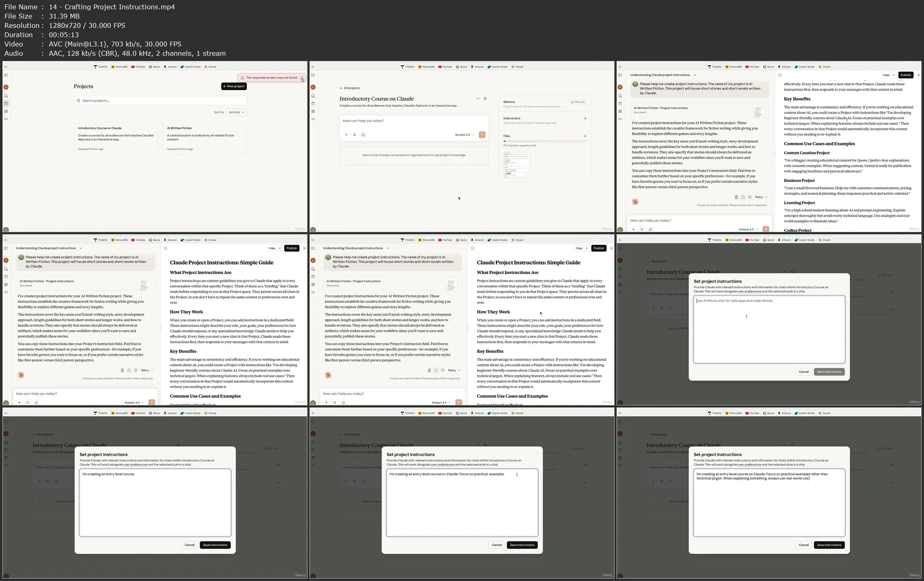Focus the Search projects field
This screenshot has width=924, height=581.
coord(160,101)
